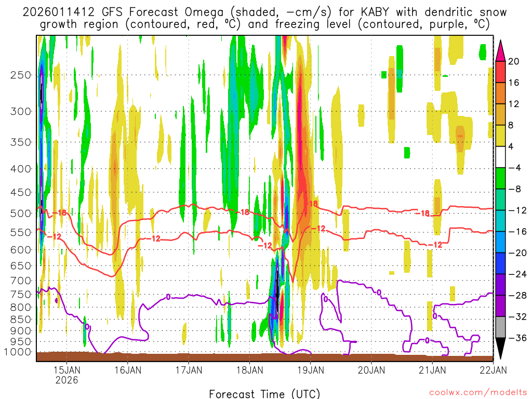Screen dimensions: 532x399
Task: Select the 15JAN 2026 time axis label
Action: click(x=66, y=375)
